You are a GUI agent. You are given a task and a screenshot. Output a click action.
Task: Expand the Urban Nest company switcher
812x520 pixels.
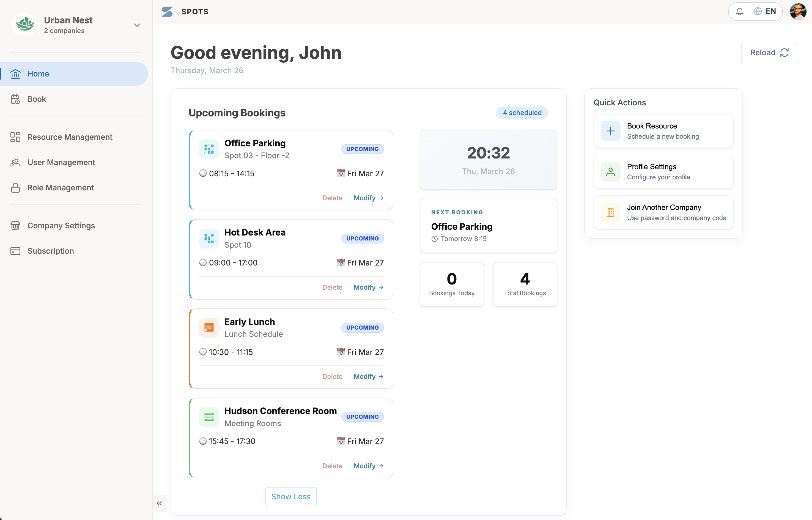137,25
